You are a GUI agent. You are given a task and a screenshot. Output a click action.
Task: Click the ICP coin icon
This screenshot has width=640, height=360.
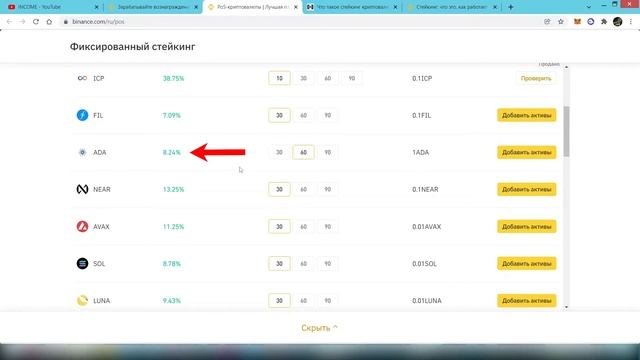(82, 78)
